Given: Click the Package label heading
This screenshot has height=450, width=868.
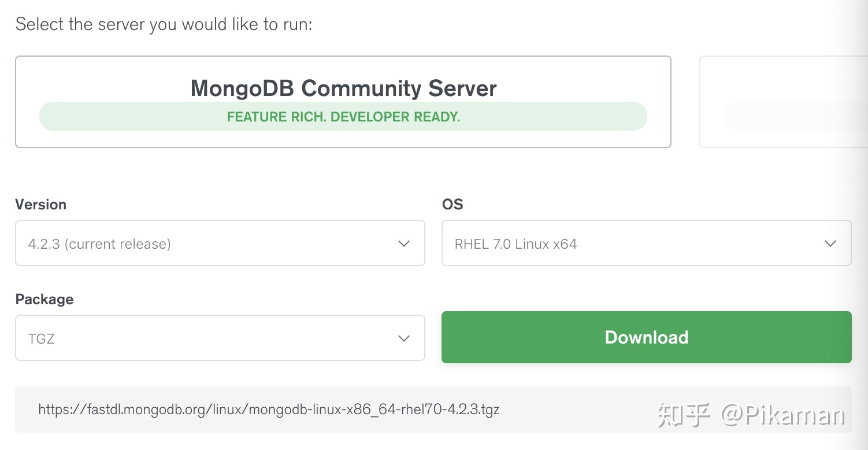Looking at the screenshot, I should point(44,299).
